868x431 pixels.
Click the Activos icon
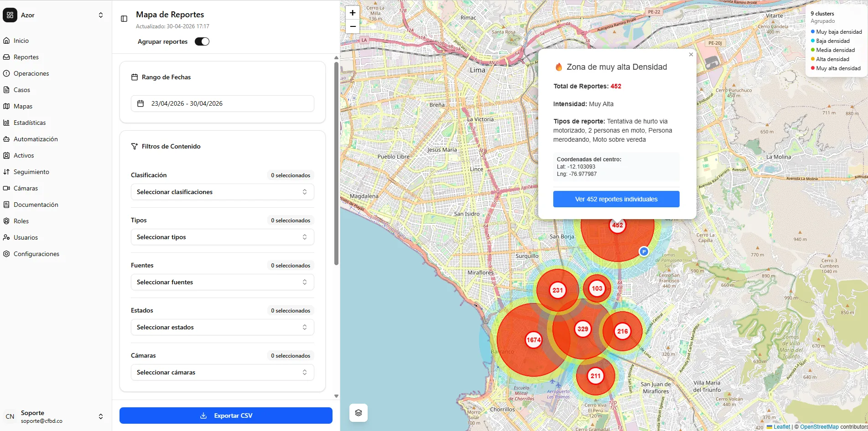pos(6,155)
